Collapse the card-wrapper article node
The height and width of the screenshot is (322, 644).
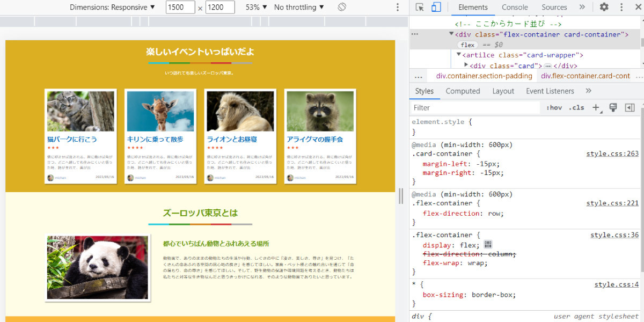click(x=459, y=55)
